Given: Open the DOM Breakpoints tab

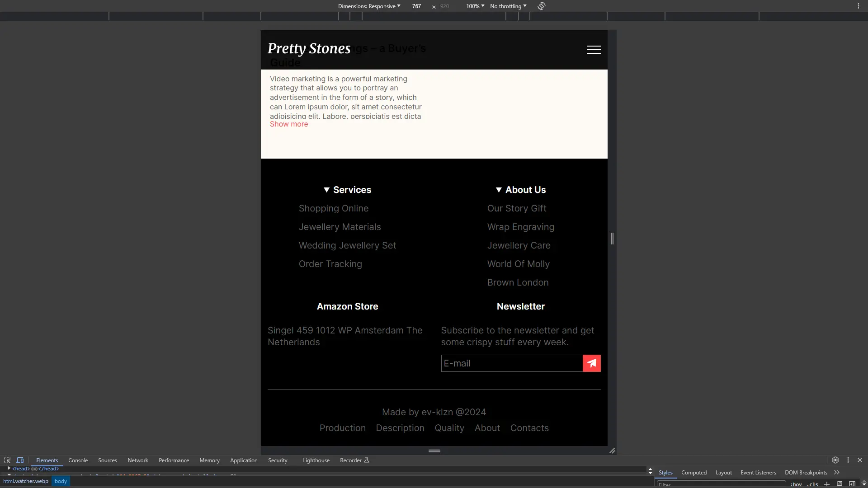Looking at the screenshot, I should 806,472.
